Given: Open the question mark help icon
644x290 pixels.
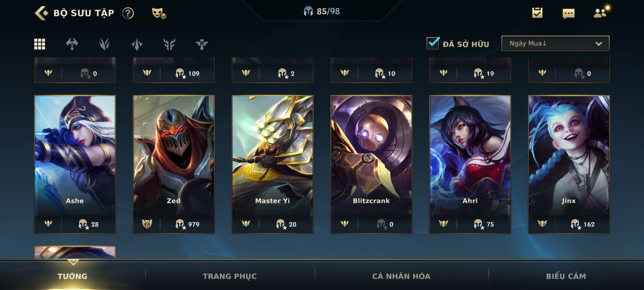Looking at the screenshot, I should (128, 13).
